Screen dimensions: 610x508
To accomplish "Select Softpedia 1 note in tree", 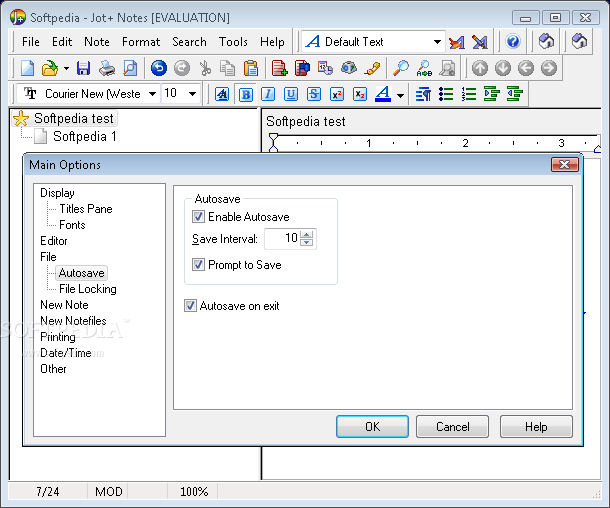I will pyautogui.click(x=84, y=137).
